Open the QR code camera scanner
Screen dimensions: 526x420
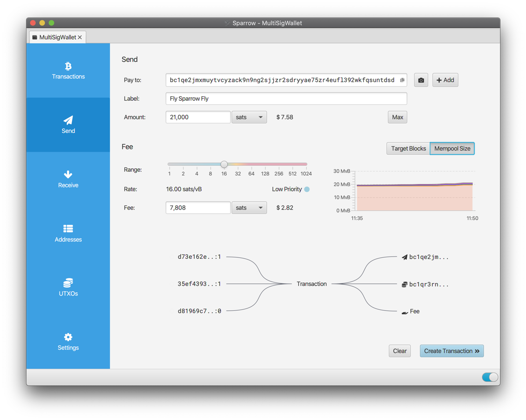click(421, 80)
